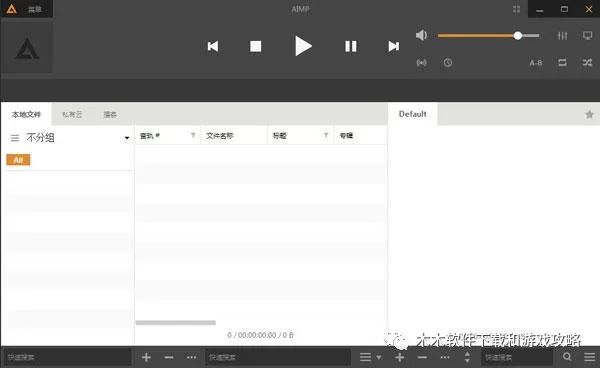Expand the 不分组 grouping dropdown
600x368 pixels.
coord(127,138)
